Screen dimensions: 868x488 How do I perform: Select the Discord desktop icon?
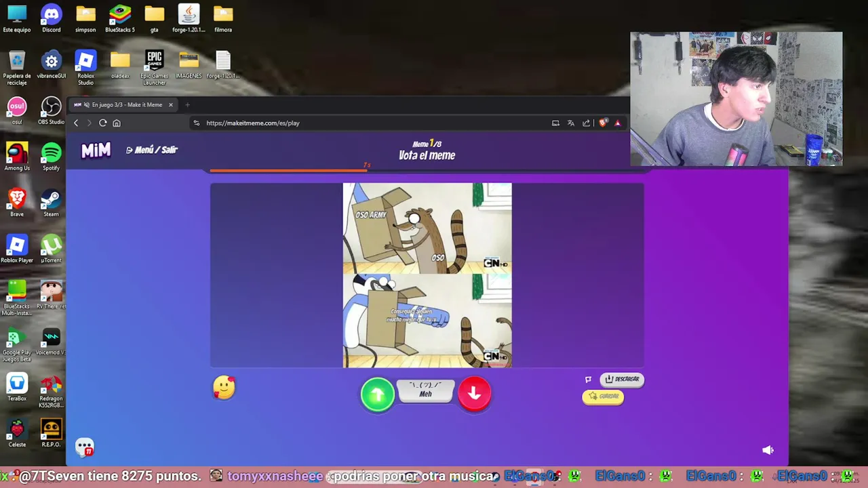52,18
